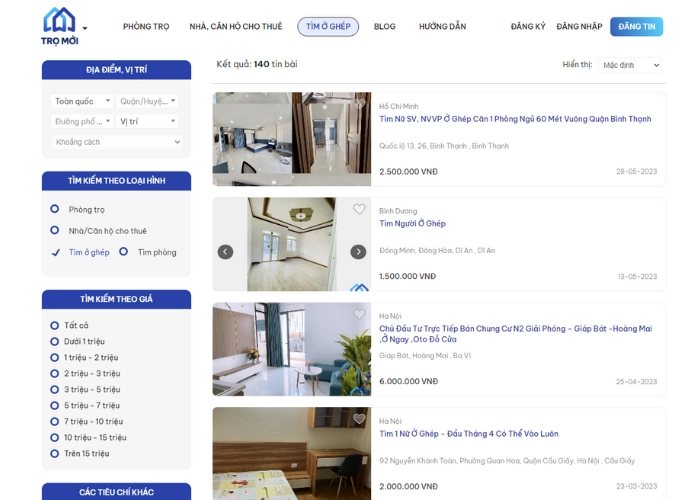Click the Trọ Mới house logo
The height and width of the screenshot is (500, 700).
click(x=59, y=26)
